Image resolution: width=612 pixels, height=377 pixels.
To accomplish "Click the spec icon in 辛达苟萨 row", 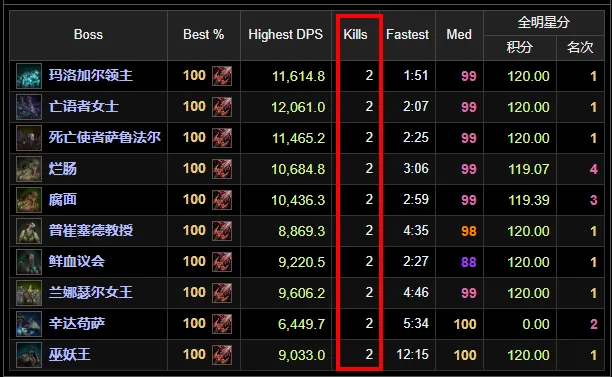I will pyautogui.click(x=222, y=324).
